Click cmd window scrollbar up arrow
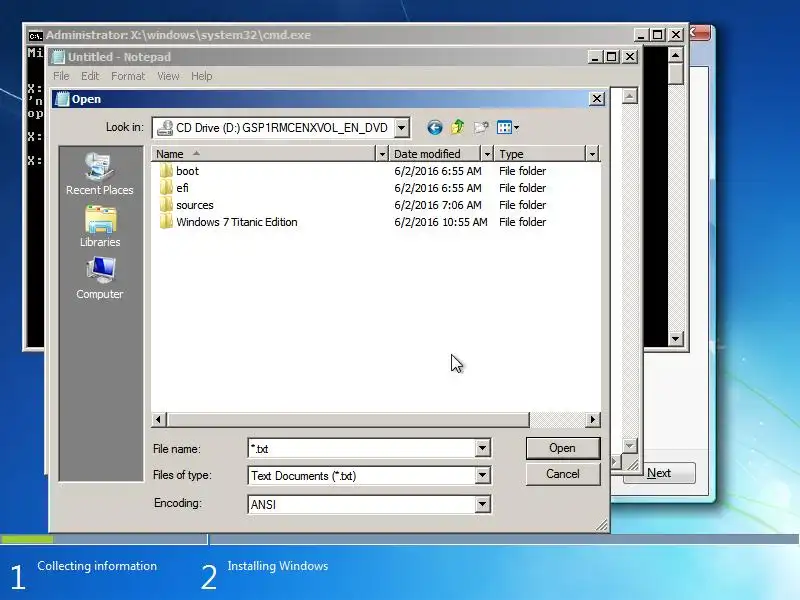This screenshot has height=600, width=800. click(x=676, y=54)
